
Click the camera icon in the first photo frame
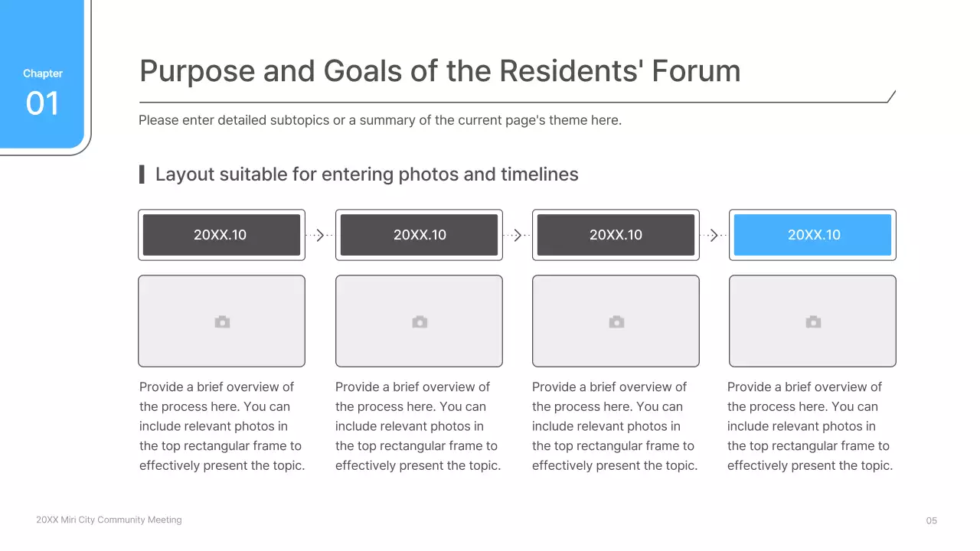(222, 322)
